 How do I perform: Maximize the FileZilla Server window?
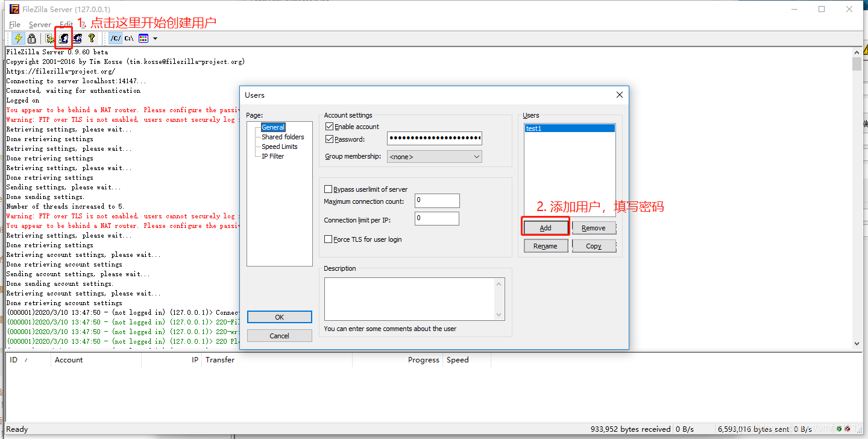[822, 9]
